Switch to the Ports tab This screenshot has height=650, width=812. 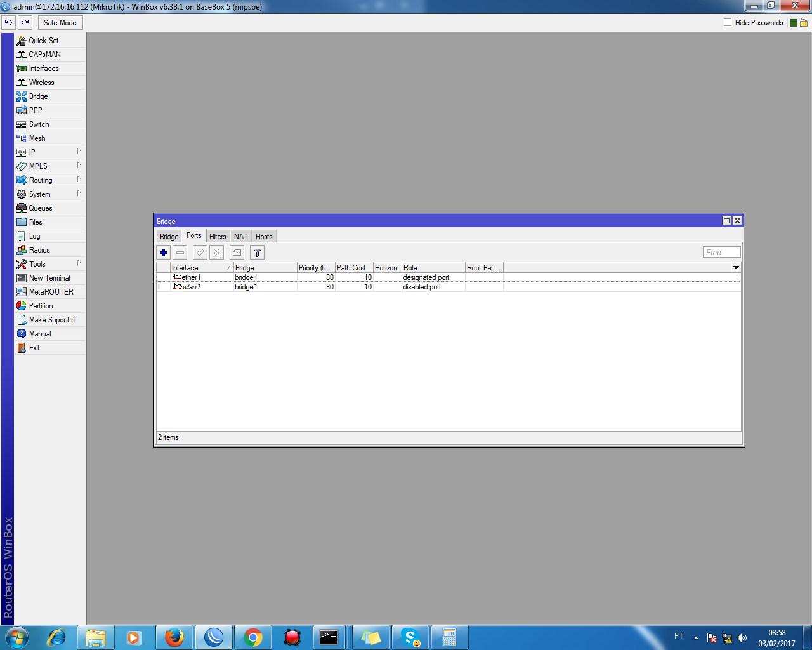pos(194,236)
